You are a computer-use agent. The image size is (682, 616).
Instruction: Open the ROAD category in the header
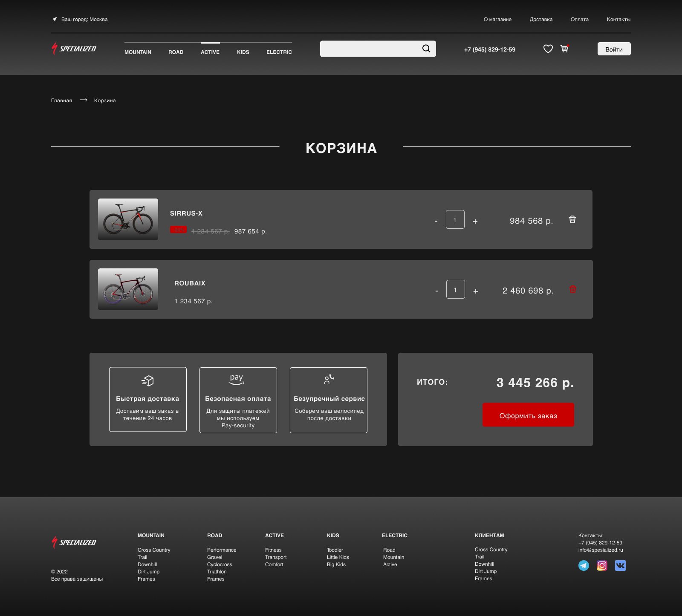(176, 52)
